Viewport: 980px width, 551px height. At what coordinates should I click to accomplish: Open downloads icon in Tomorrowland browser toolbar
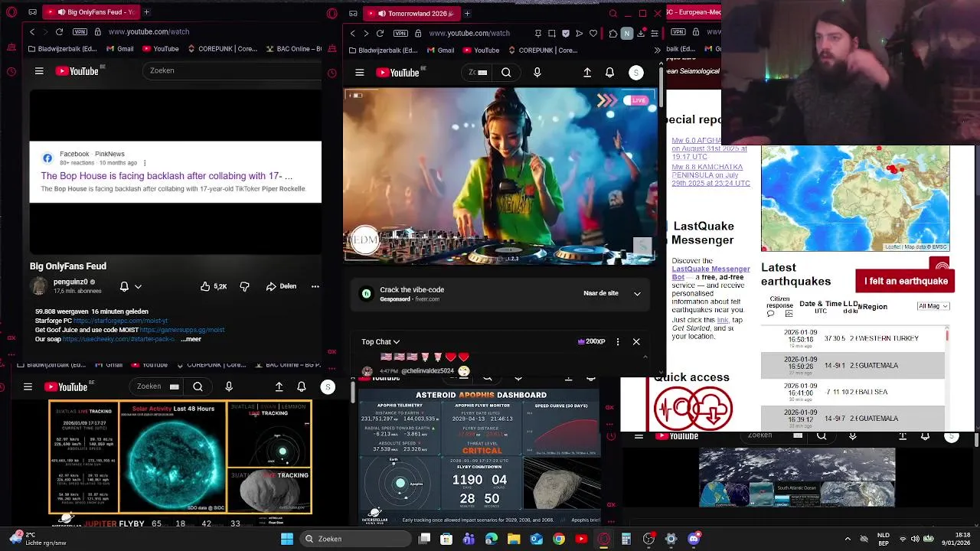(641, 34)
